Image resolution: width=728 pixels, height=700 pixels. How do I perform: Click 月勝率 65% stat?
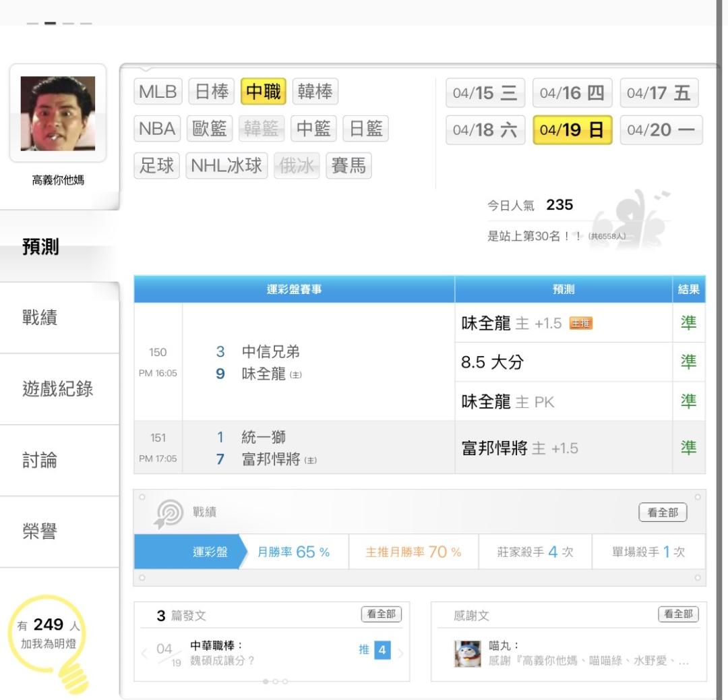[x=293, y=552]
